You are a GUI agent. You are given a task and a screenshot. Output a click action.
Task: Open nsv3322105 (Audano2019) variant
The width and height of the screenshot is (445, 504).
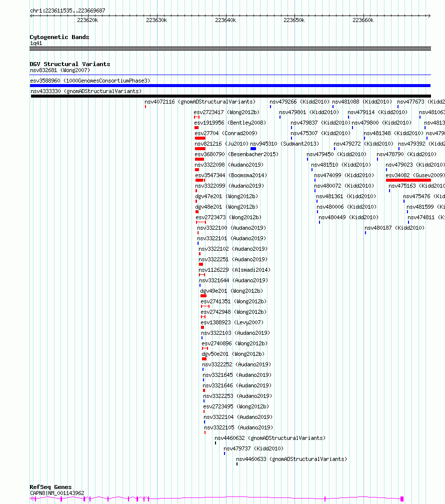(x=238, y=427)
